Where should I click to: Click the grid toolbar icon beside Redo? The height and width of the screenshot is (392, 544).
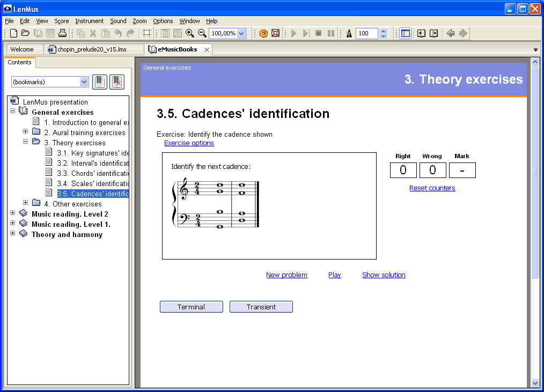click(x=147, y=33)
